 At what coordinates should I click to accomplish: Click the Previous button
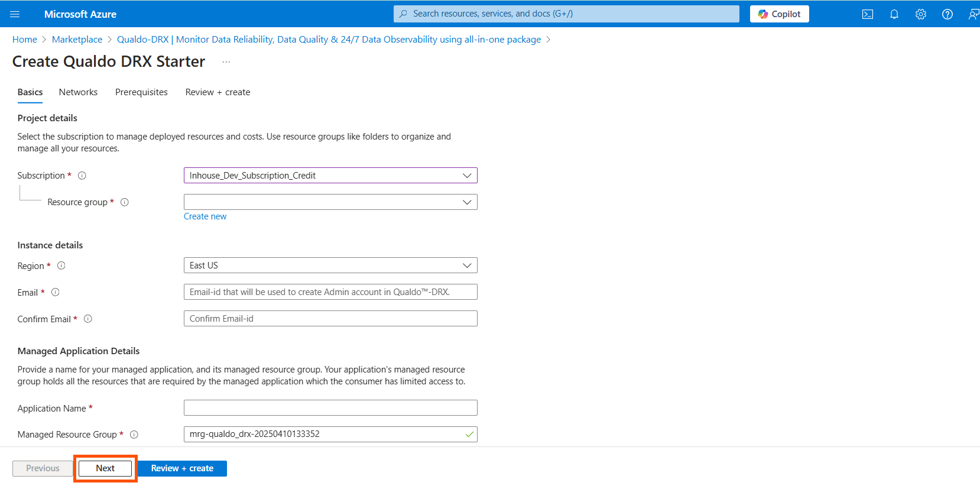(43, 468)
